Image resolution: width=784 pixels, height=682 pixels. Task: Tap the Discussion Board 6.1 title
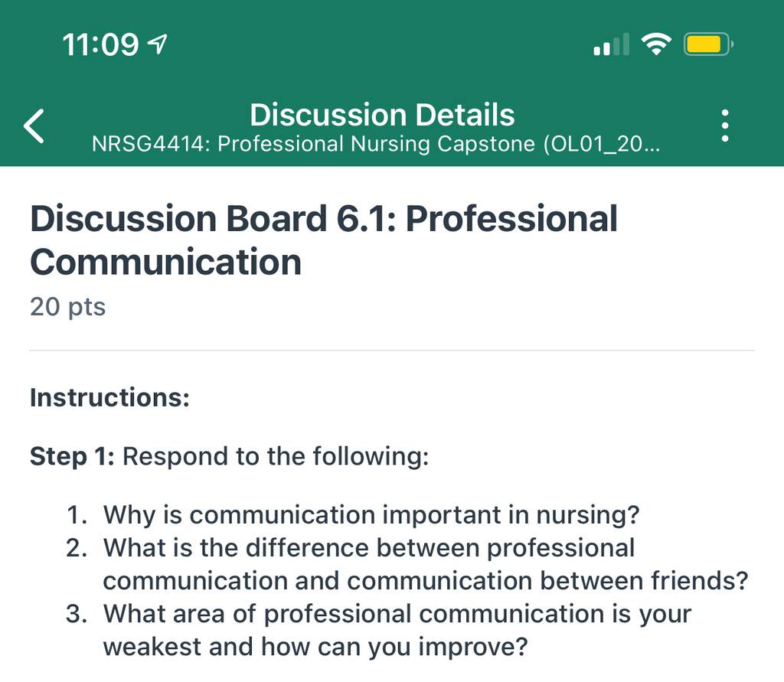(x=324, y=240)
